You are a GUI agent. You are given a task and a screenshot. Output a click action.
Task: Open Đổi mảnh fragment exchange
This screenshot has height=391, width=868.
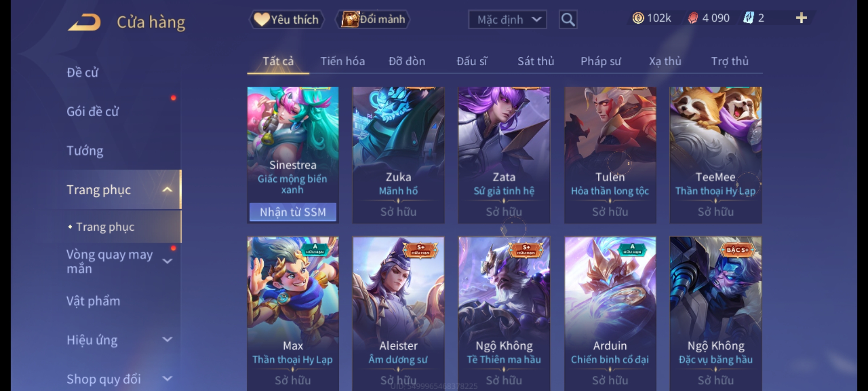click(373, 20)
